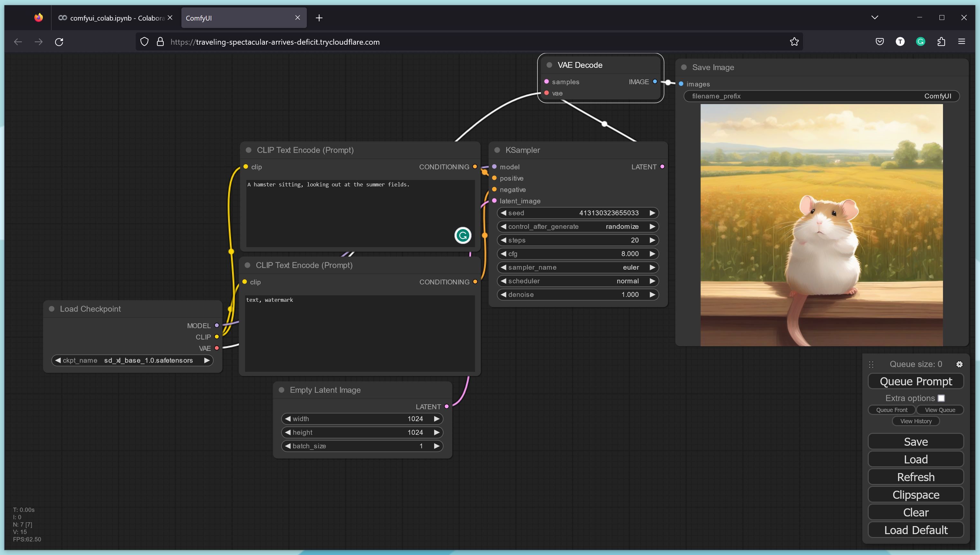Open the Firefox extensions puzzle icon
The width and height of the screenshot is (980, 555).
click(x=941, y=42)
